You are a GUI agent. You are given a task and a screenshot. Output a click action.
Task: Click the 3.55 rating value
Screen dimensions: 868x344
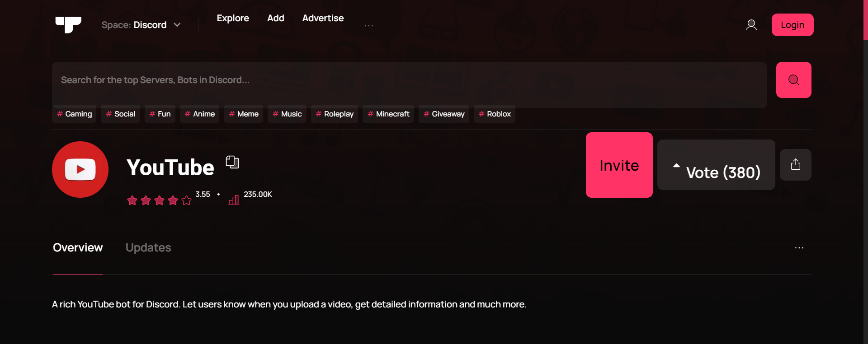click(x=203, y=194)
